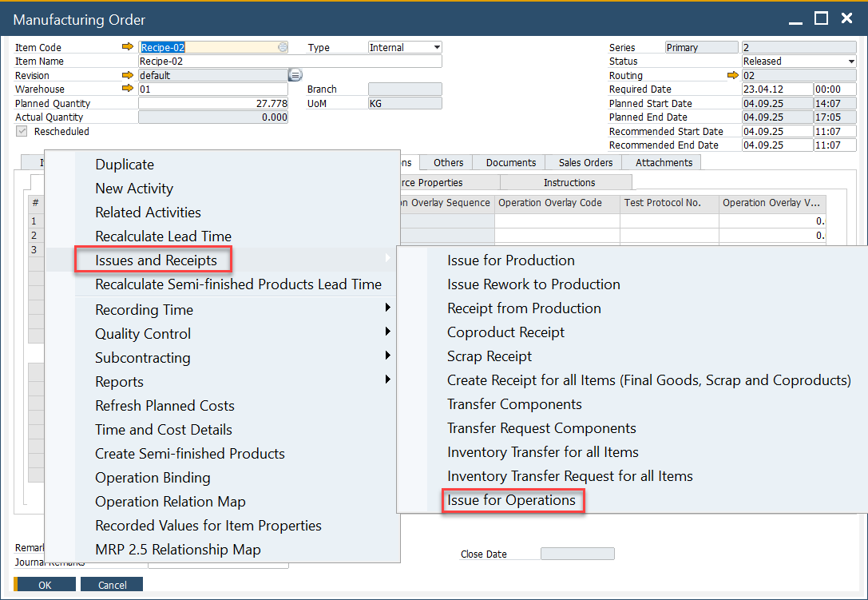Screen dimensions: 868x600
Task: Open the Revision details round icon
Action: 295,75
